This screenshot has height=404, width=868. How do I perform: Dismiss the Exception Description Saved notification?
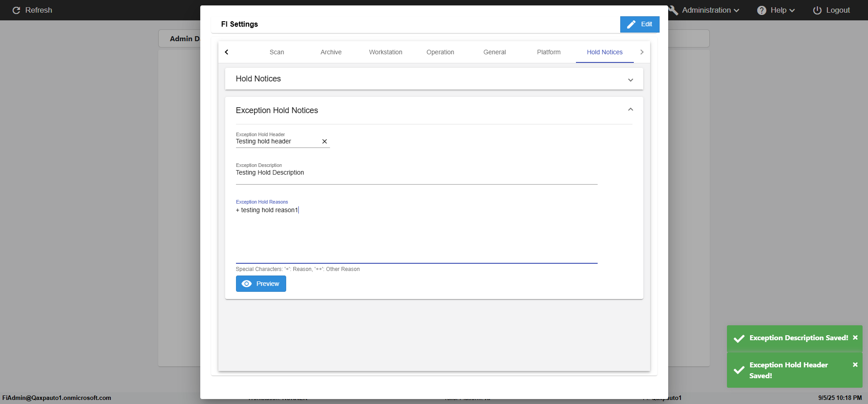coord(855,337)
